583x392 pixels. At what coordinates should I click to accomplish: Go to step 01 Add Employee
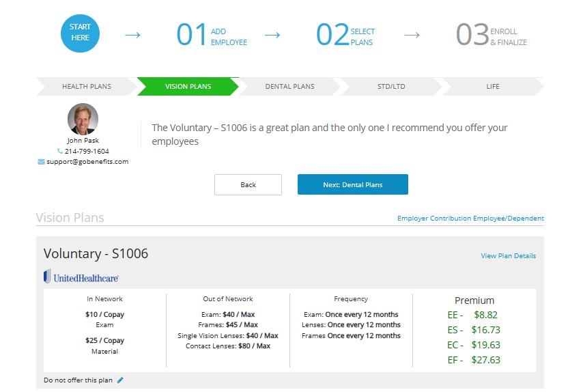click(212, 35)
